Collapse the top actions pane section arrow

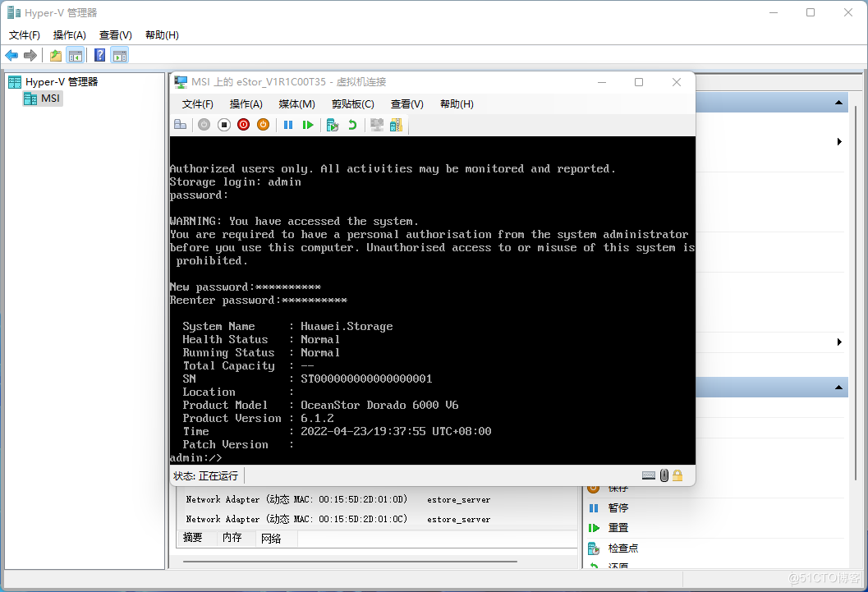click(x=838, y=103)
